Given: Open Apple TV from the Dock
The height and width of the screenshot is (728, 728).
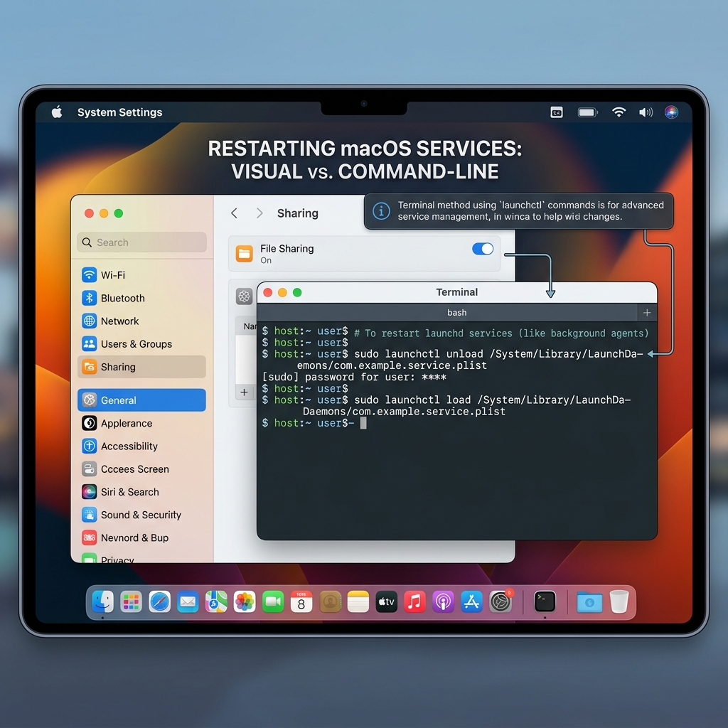Looking at the screenshot, I should 386,602.
